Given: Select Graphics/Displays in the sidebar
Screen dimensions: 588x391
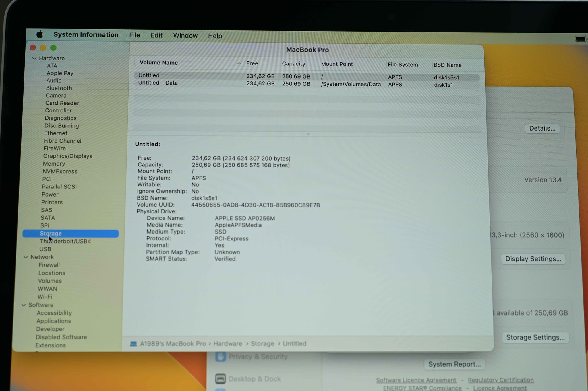Looking at the screenshot, I should click(x=68, y=156).
